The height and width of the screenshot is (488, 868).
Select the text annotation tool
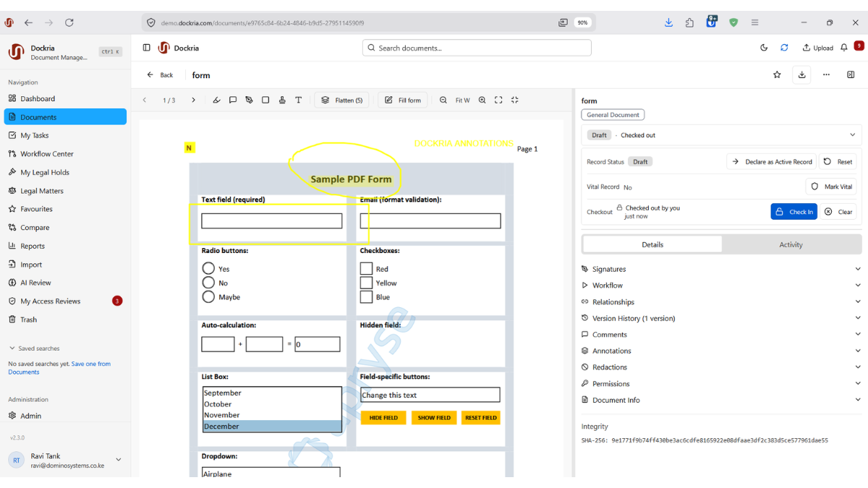[x=298, y=100]
